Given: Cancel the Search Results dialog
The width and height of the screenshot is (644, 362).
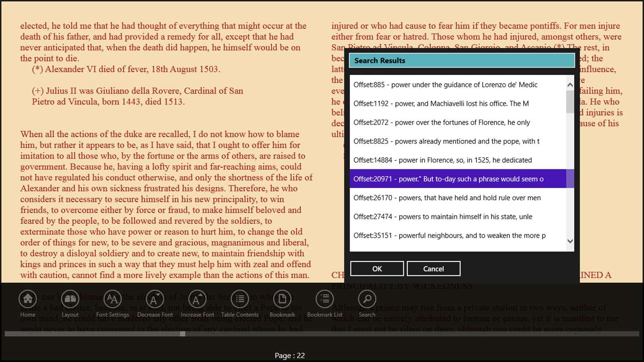Looking at the screenshot, I should [433, 269].
